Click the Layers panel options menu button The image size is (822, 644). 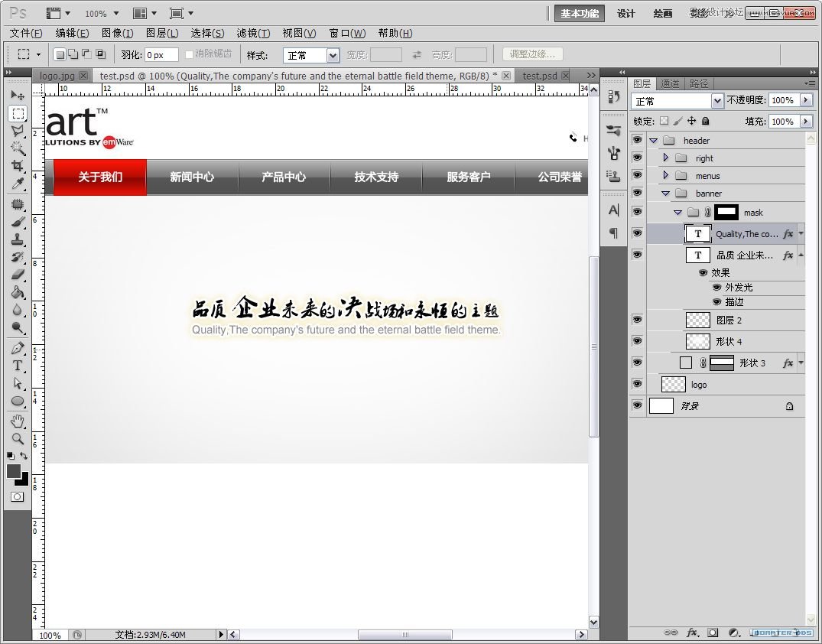coord(810,83)
